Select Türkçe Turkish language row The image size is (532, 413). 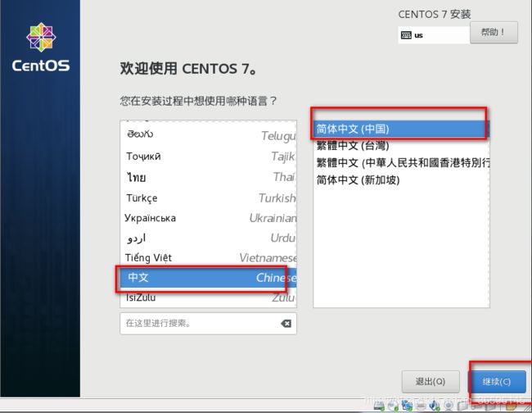208,197
